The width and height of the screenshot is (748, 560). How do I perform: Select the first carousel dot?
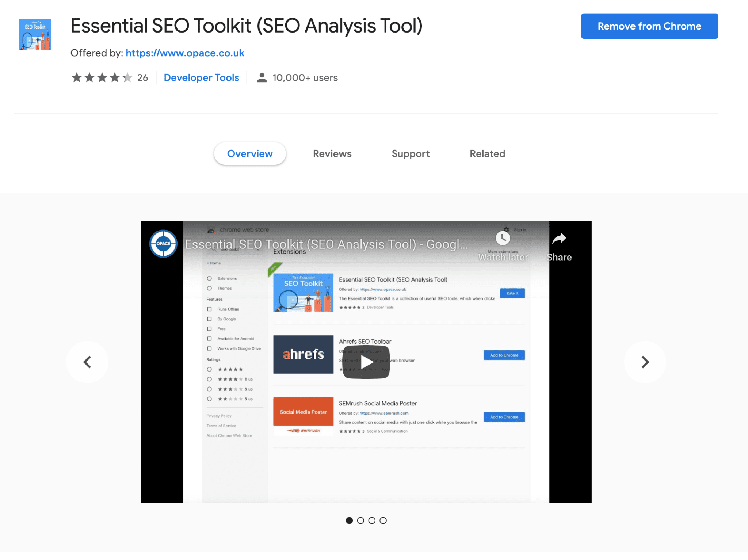(x=349, y=521)
